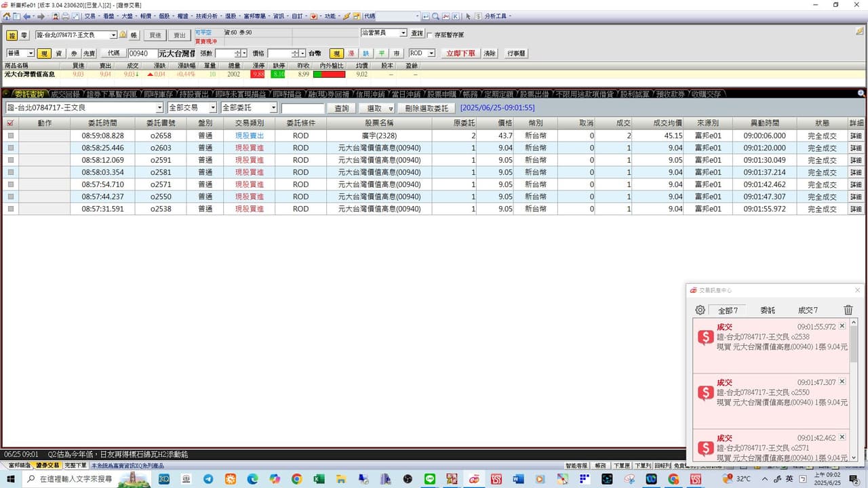Expand the 全部委託 filter dropdown
Image resolution: width=868 pixels, height=488 pixels.
[273, 108]
